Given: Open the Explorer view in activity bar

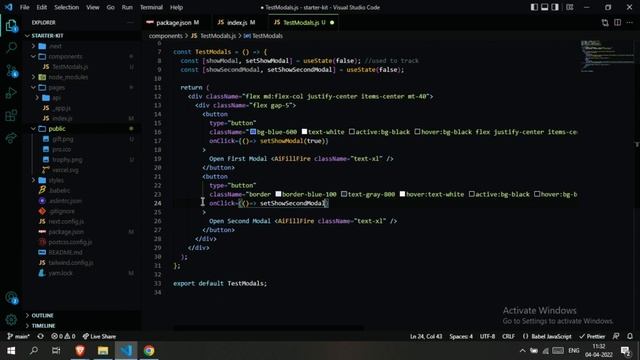Looking at the screenshot, I should click(x=11, y=26).
